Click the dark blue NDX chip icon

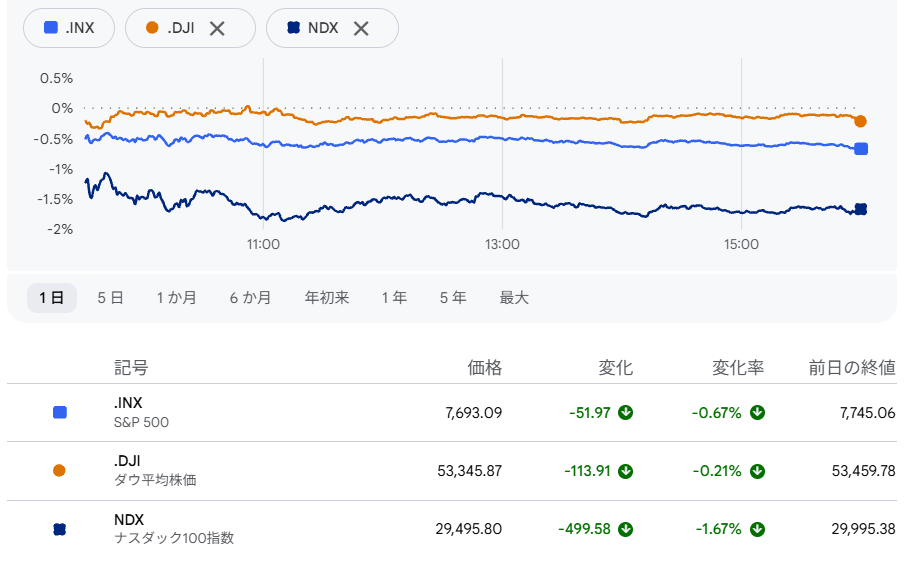(x=294, y=27)
